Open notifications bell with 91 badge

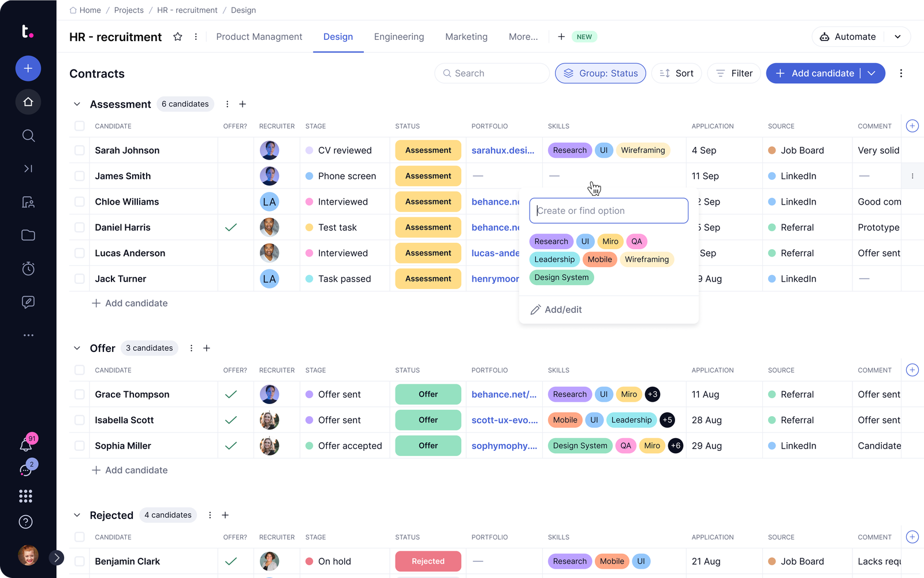(27, 444)
